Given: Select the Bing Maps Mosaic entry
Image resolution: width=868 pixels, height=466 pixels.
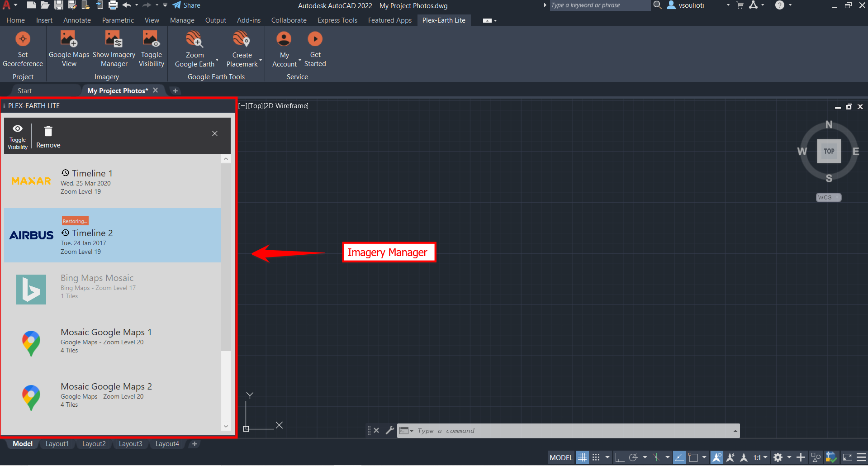Looking at the screenshot, I should (x=113, y=290).
